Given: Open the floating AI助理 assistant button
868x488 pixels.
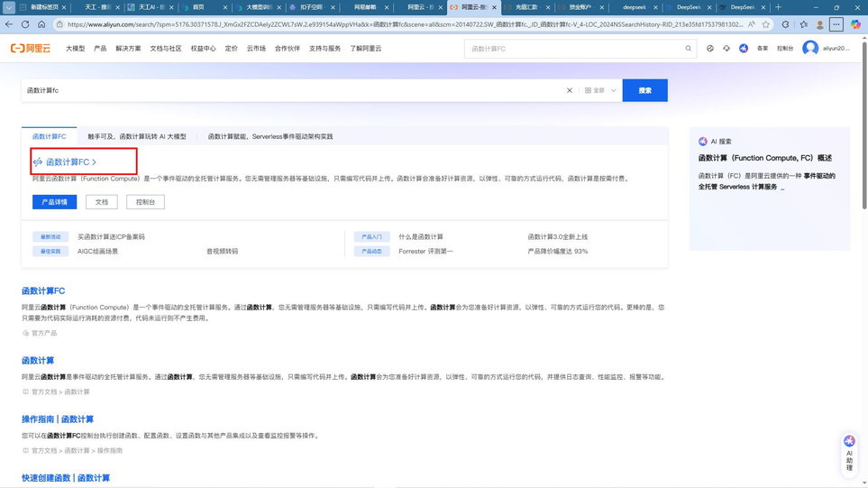Looking at the screenshot, I should 849,455.
